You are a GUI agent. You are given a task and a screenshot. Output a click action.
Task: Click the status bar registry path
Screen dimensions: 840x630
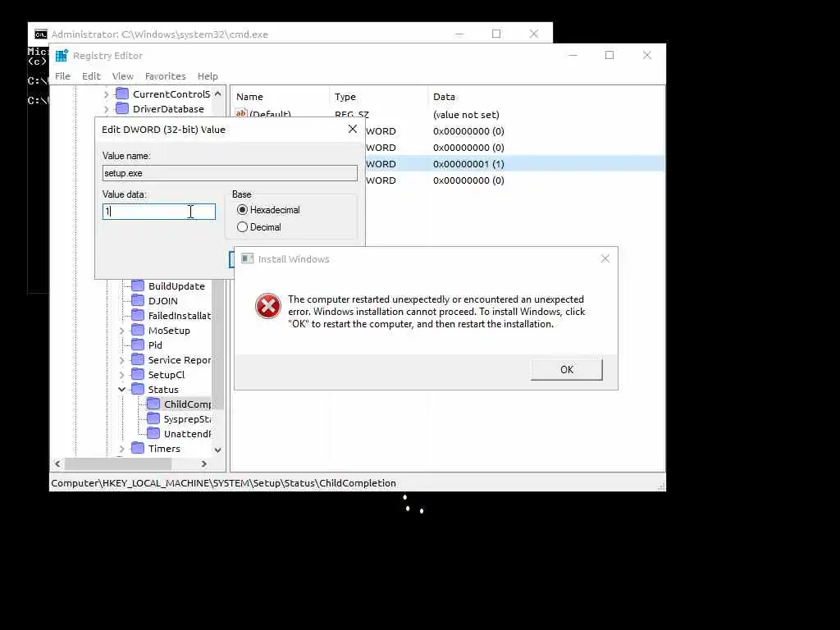click(223, 483)
